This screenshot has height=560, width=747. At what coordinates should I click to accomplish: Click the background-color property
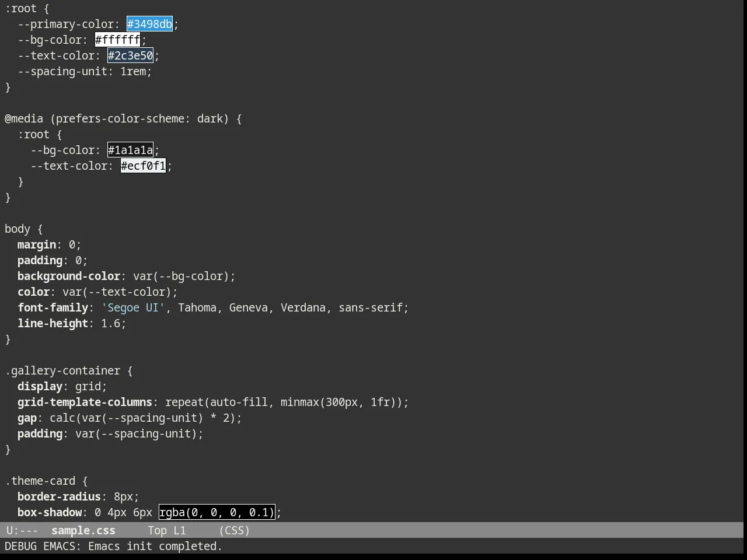[69, 276]
